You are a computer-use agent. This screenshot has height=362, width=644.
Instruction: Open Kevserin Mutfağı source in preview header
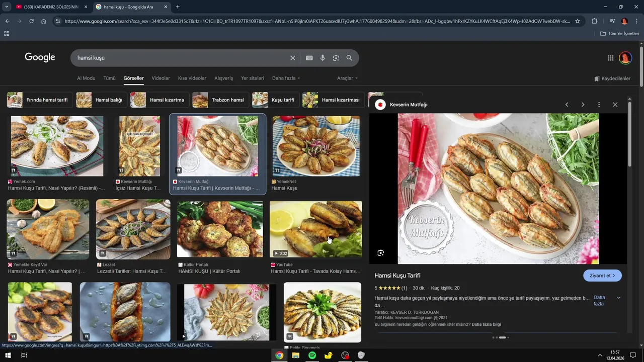[x=409, y=105]
